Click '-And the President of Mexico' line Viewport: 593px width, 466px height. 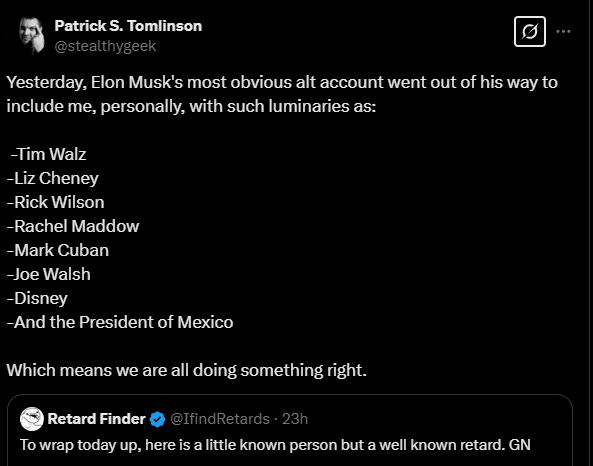tap(120, 322)
